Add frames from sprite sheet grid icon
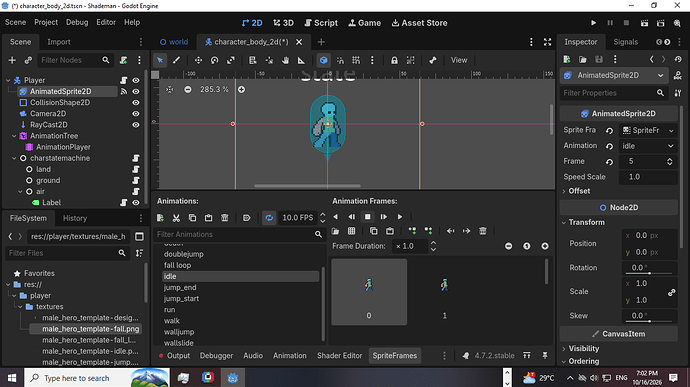The height and width of the screenshot is (387, 690). (351, 231)
